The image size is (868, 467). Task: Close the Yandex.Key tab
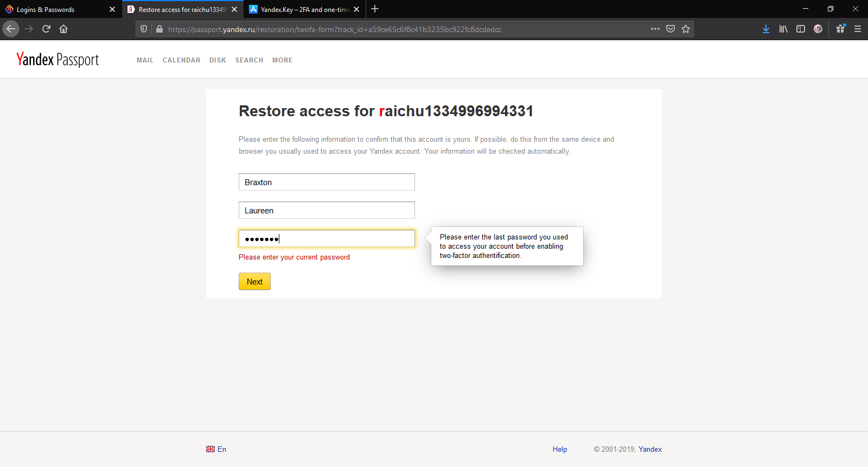tap(356, 9)
